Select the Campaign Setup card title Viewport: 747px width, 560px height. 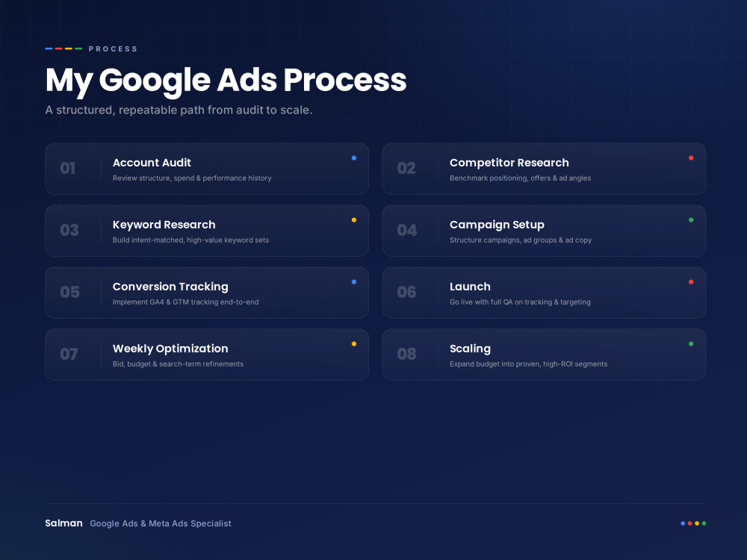pos(497,225)
